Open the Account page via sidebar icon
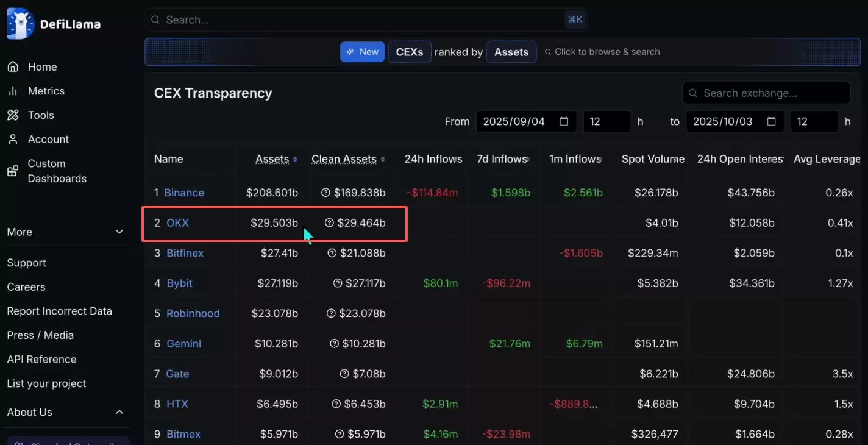 pyautogui.click(x=13, y=139)
